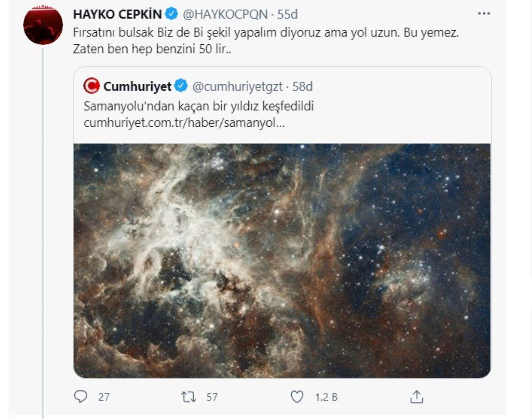Image resolution: width=532 pixels, height=419 pixels.
Task: Click the quoted headline about Samanyolu star
Action: (199, 107)
